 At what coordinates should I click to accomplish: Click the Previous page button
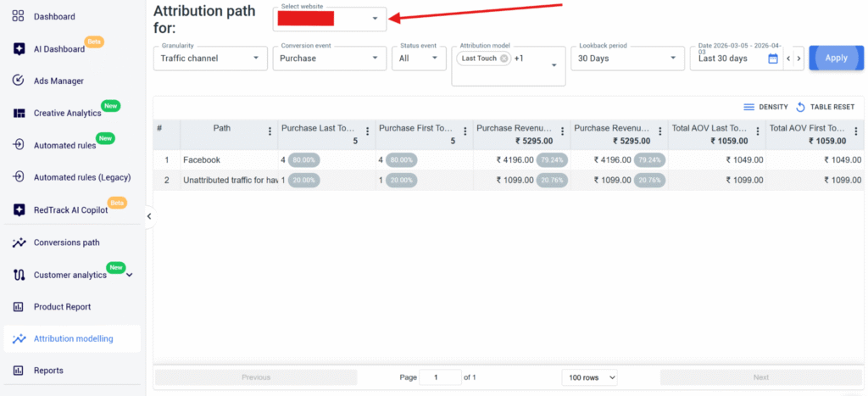click(x=256, y=377)
